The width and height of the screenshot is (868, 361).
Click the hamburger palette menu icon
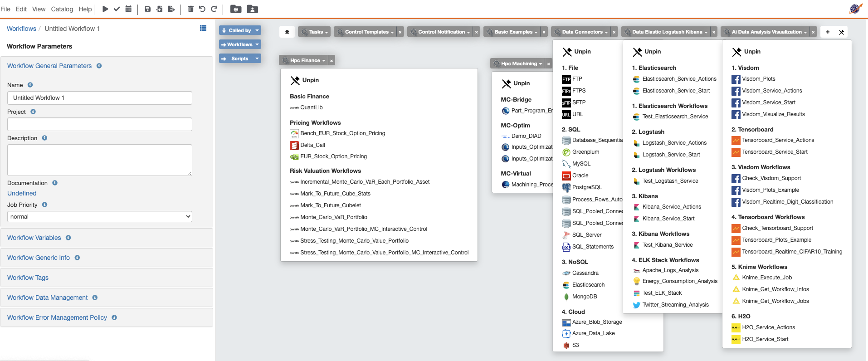pos(287,32)
